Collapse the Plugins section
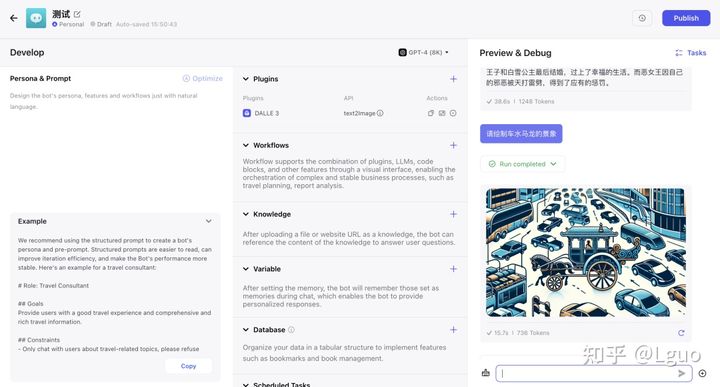This screenshot has width=720, height=387. pyautogui.click(x=246, y=79)
